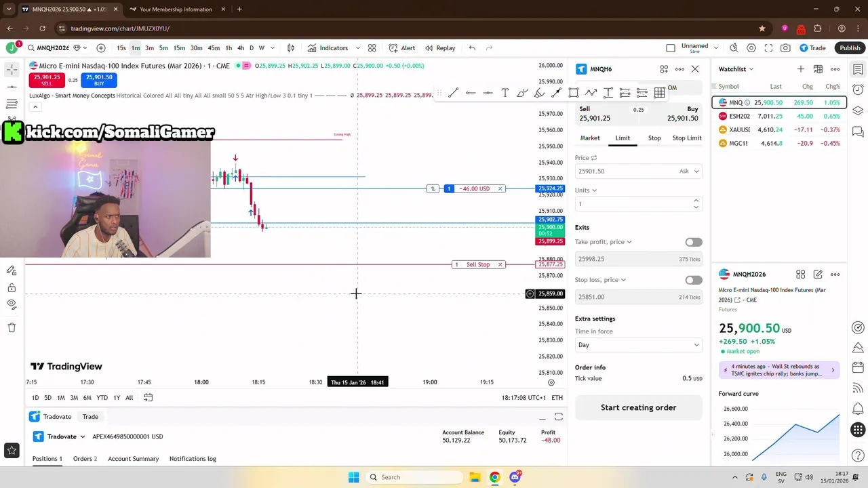This screenshot has width=868, height=488.
Task: Create a new Alert
Action: point(401,48)
